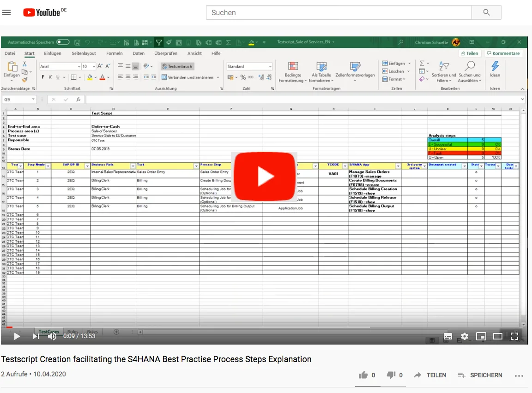Viewport: 532px width, 393px height.
Task: Open more actions three dots menu
Action: (519, 375)
